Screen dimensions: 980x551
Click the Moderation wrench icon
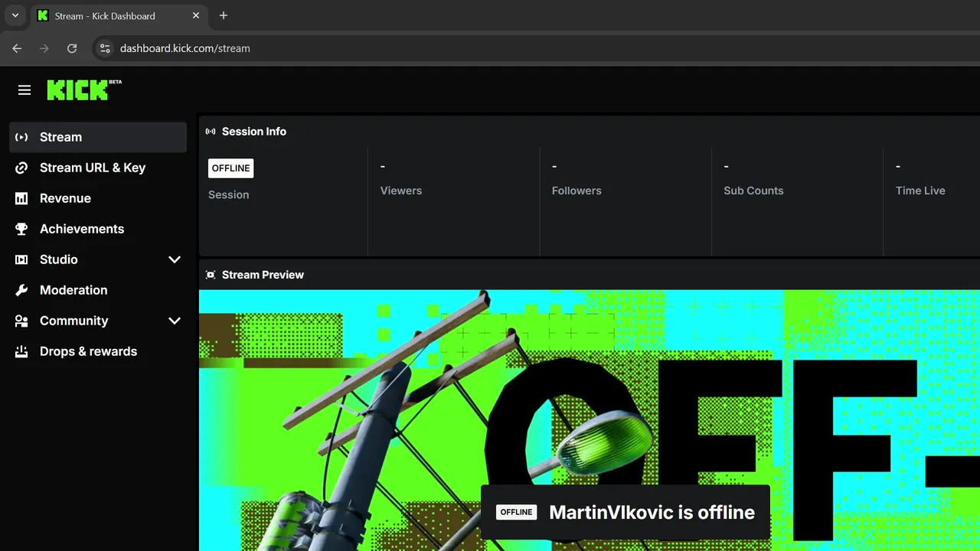[x=21, y=290]
